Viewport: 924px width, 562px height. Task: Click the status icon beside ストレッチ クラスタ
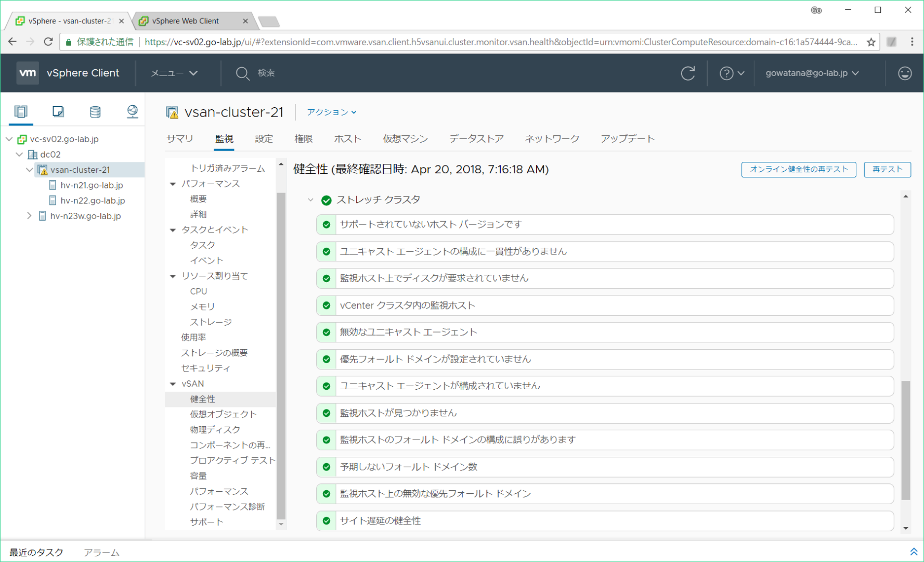[x=327, y=200]
